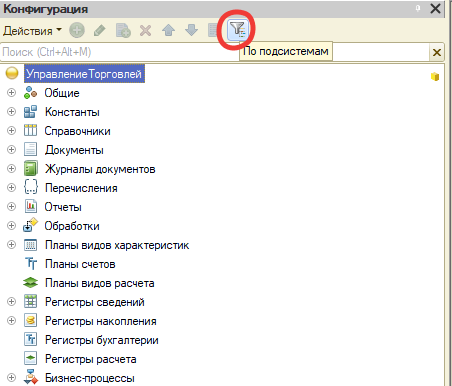Open the Действия dropdown menu

[x=32, y=31]
